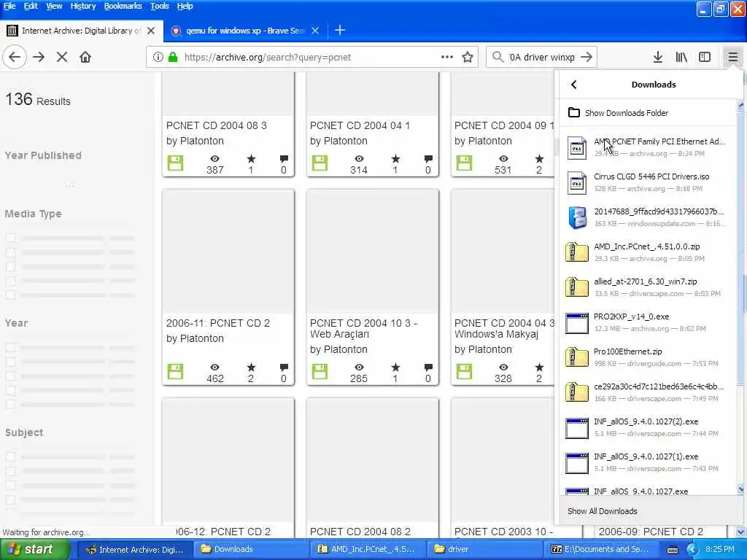The width and height of the screenshot is (747, 560).
Task: Open thumbnail of PCNET CD 2004 10 3
Action: 373,252
